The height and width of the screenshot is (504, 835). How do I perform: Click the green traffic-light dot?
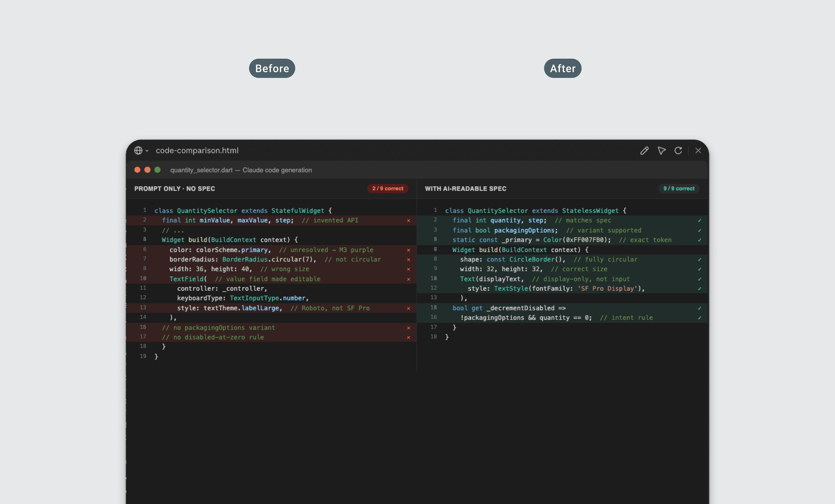(x=158, y=170)
